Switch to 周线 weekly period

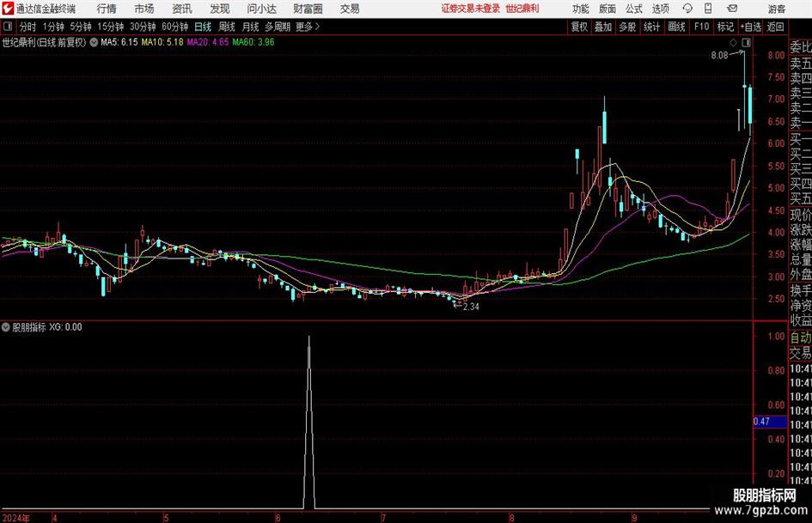click(227, 27)
